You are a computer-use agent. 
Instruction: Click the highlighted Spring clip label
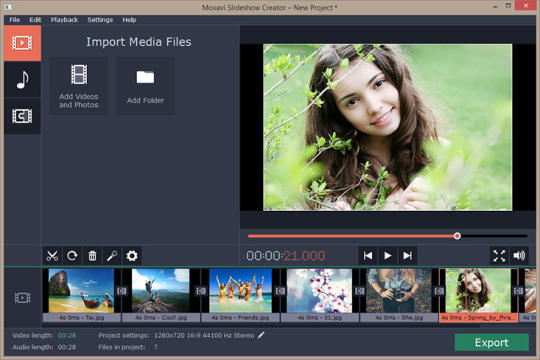(x=478, y=317)
